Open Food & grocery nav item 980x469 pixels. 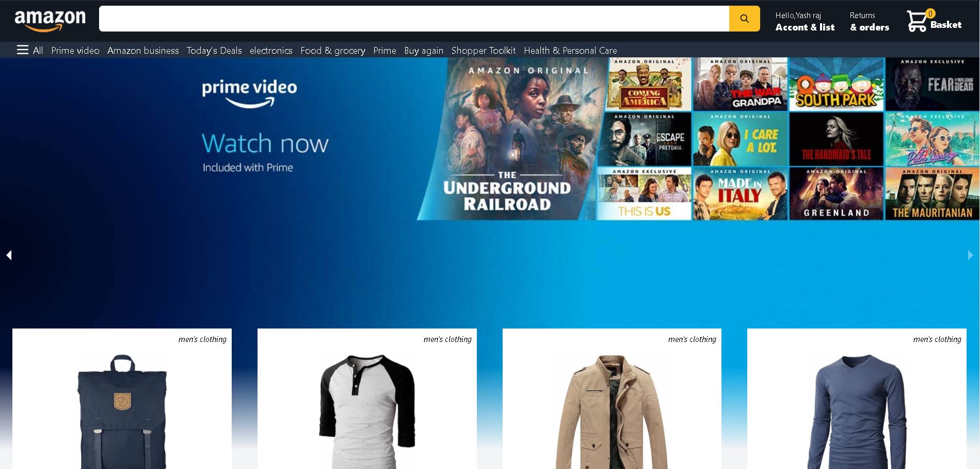coord(333,50)
